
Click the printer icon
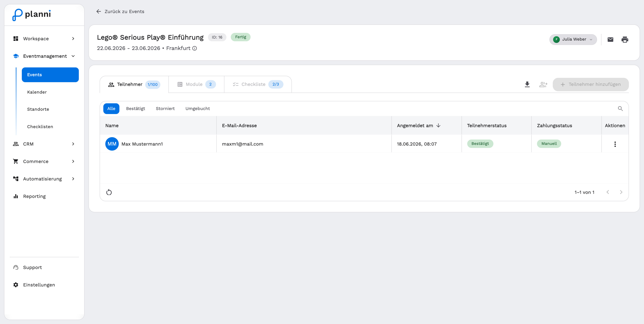point(625,40)
